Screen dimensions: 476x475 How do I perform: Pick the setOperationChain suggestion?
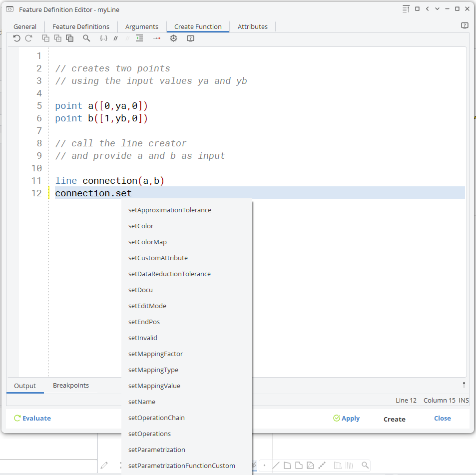187,418
